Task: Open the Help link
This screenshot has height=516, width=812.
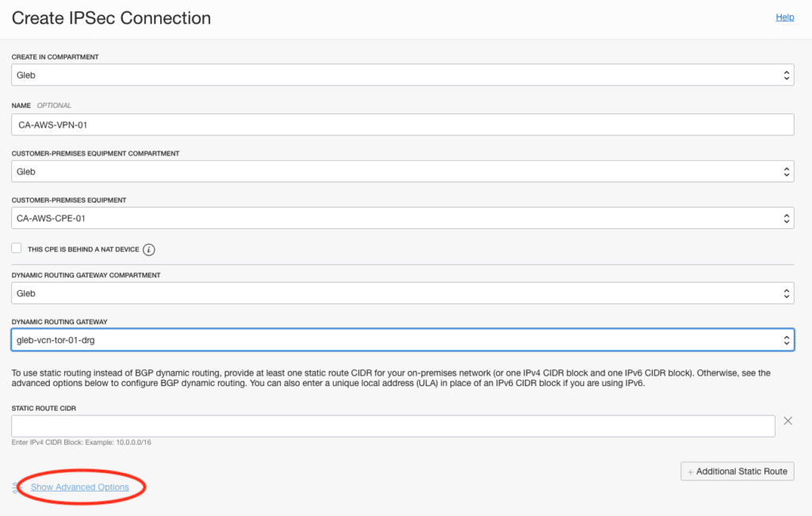Action: pyautogui.click(x=784, y=17)
